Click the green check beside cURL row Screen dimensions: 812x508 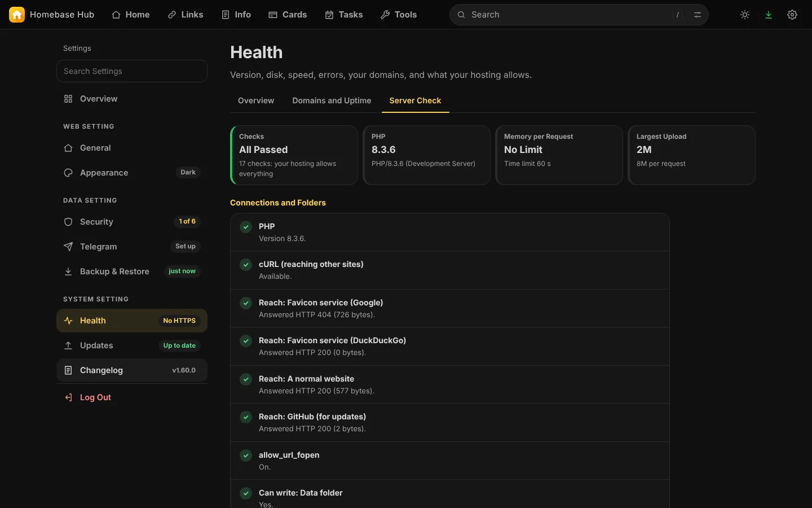(246, 265)
